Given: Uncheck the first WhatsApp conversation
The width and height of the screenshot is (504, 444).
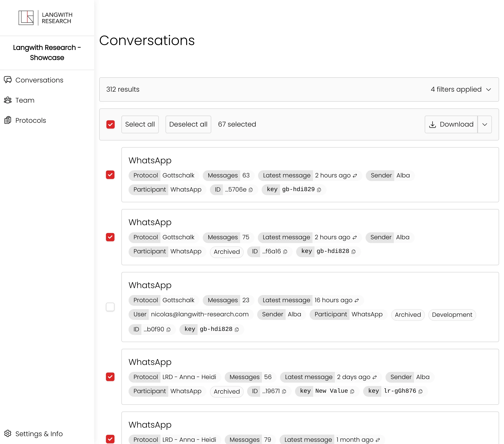Looking at the screenshot, I should coord(110,175).
